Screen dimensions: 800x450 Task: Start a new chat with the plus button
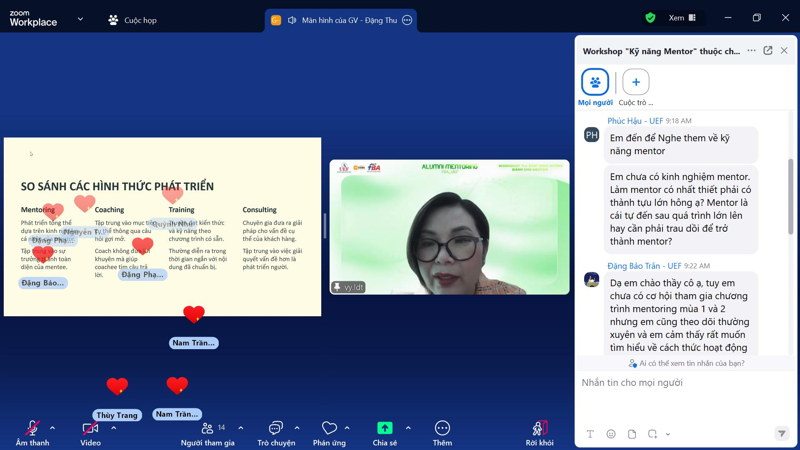click(635, 82)
